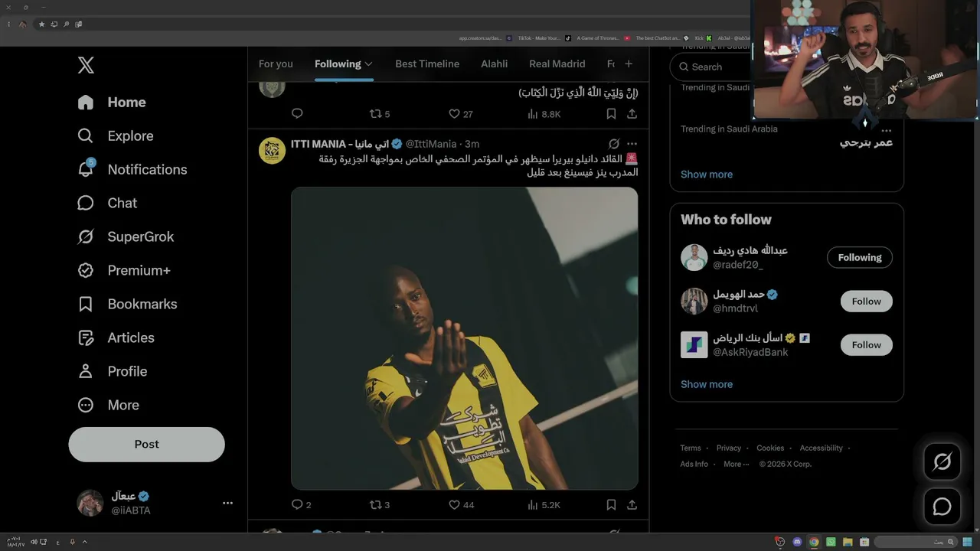Image resolution: width=980 pixels, height=551 pixels.
Task: Click the browser bookmark star icon
Action: pyautogui.click(x=41, y=24)
